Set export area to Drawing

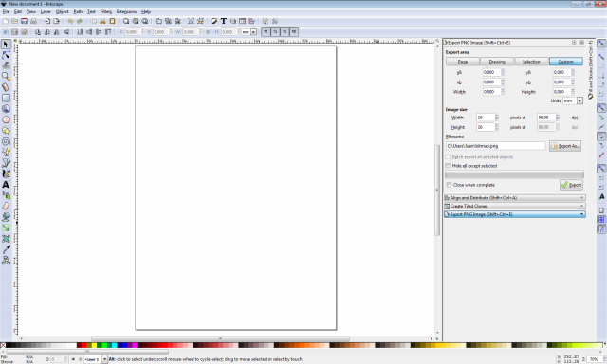497,62
